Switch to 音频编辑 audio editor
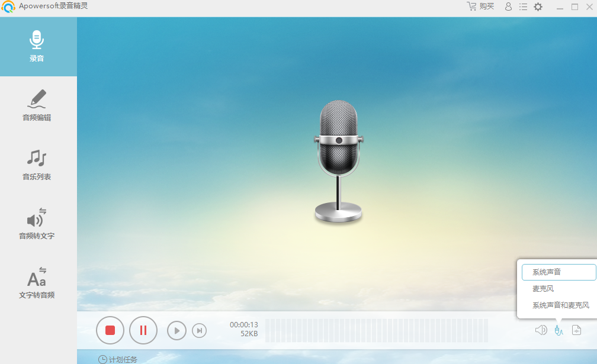597x364 pixels. click(37, 106)
